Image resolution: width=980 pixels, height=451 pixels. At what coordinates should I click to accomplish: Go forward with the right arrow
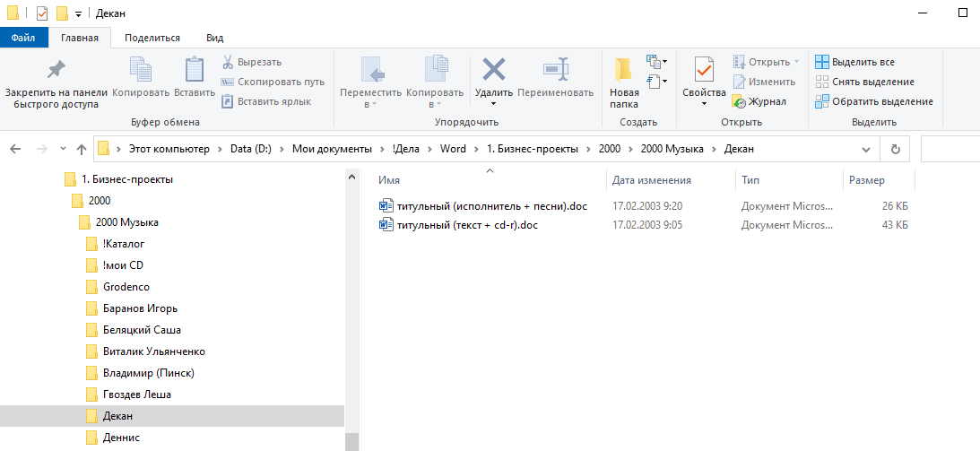(41, 150)
